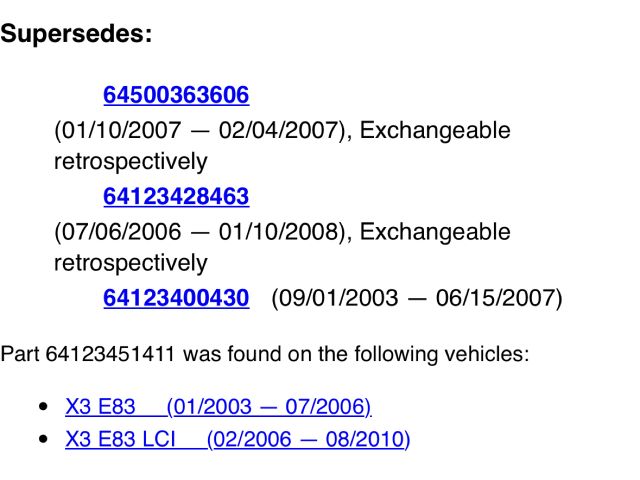Click the first "Exchangeable" word

pos(435,131)
